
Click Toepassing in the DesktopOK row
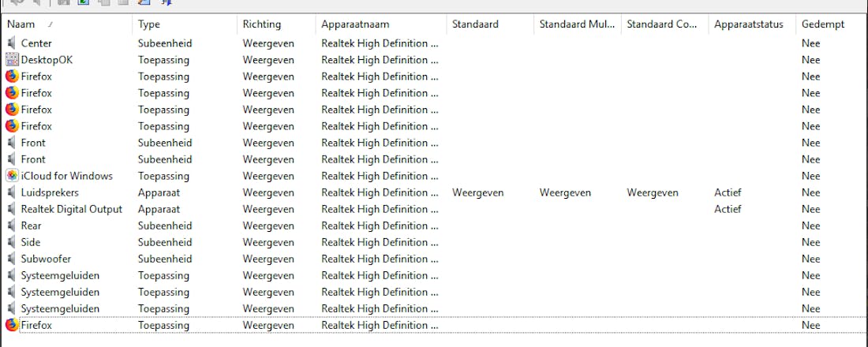click(163, 60)
